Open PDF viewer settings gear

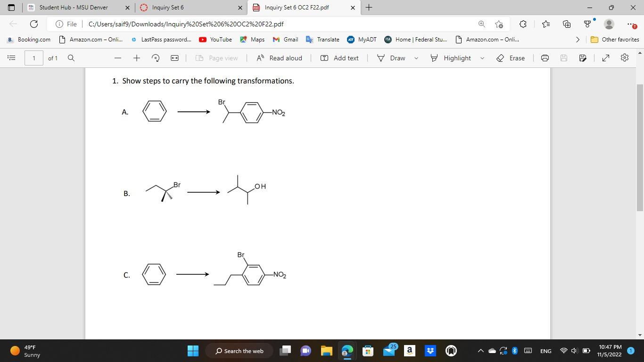point(624,58)
